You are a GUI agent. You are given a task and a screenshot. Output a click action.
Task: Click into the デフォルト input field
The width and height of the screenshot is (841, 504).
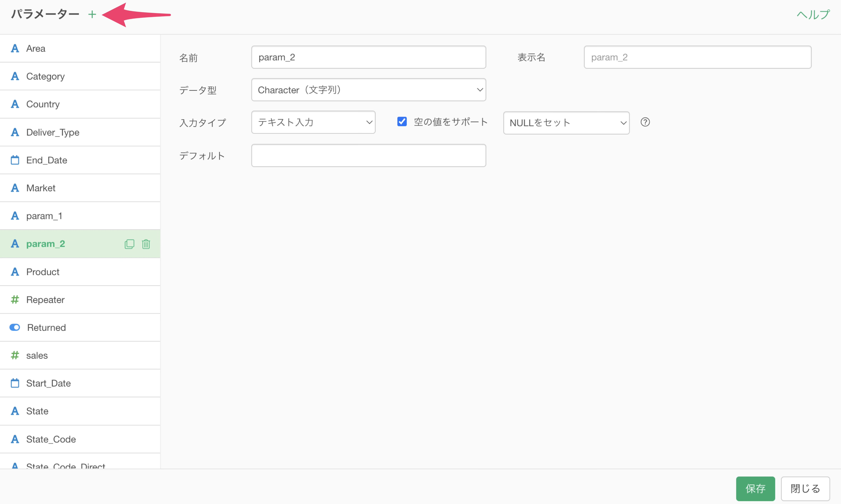click(x=368, y=156)
